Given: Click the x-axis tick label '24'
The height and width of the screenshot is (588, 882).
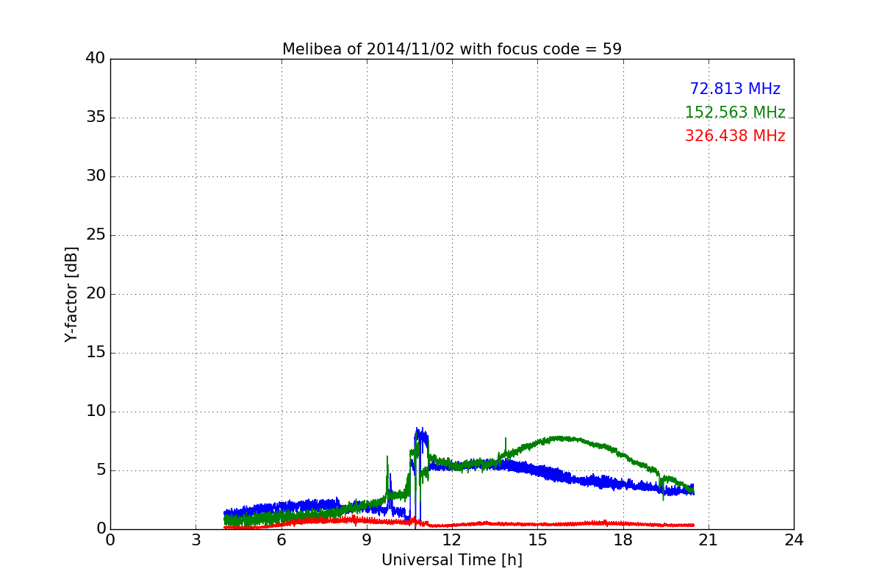Looking at the screenshot, I should tap(794, 540).
